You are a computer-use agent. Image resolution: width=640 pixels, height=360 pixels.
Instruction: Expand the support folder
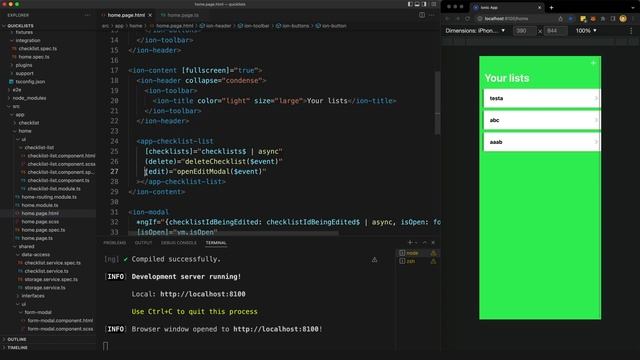tap(24, 73)
